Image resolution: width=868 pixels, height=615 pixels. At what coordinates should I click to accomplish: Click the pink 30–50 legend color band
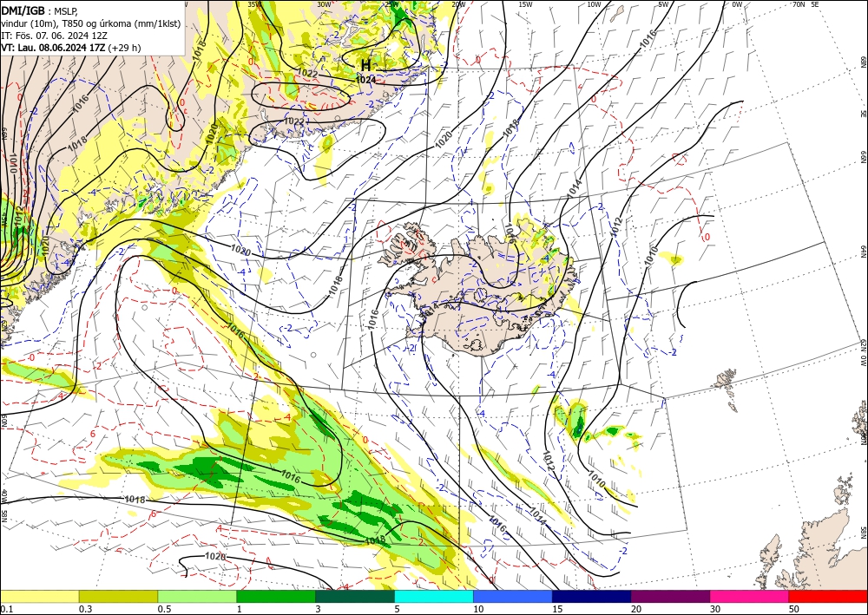(750, 596)
